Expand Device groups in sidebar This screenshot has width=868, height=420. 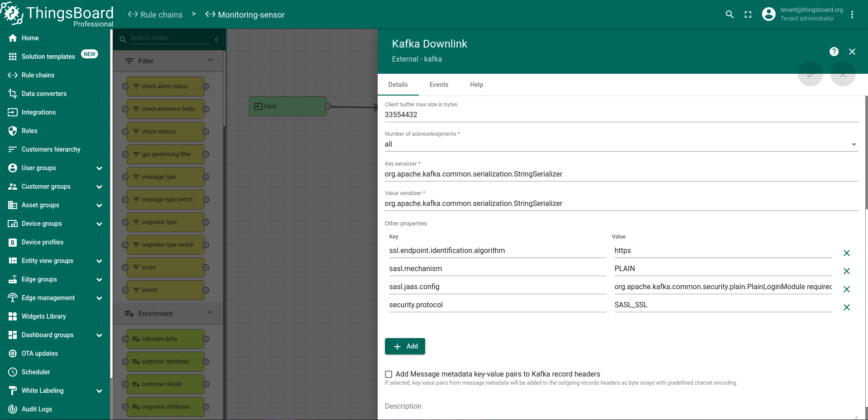pos(99,224)
